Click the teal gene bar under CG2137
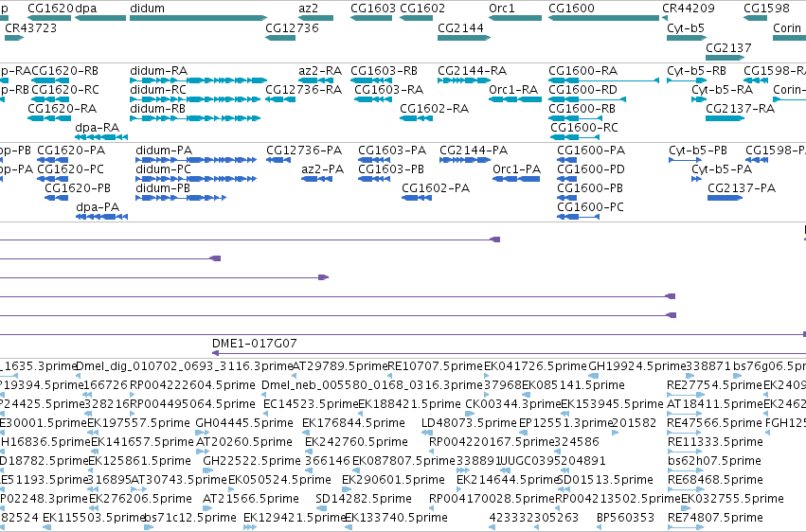Screen dimensions: 806x532 tap(725, 58)
